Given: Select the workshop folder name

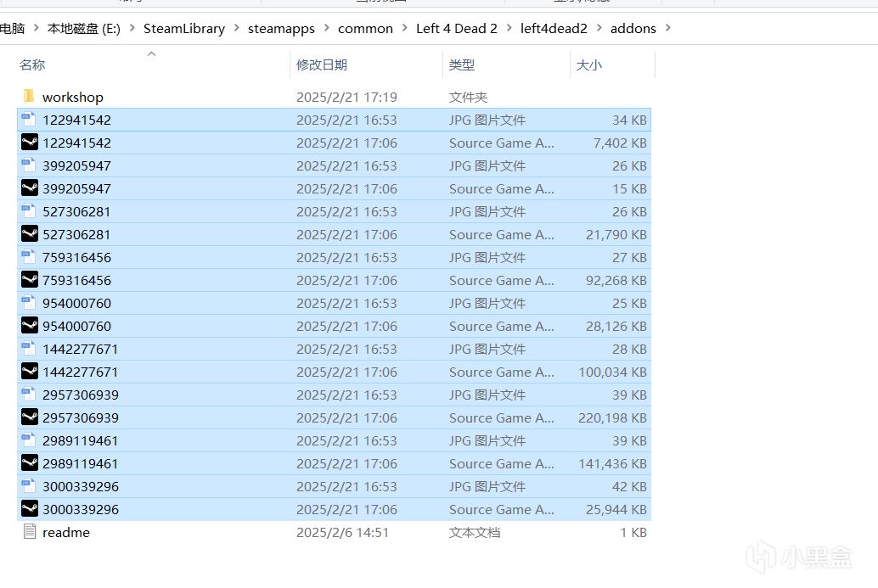Looking at the screenshot, I should click(x=73, y=98).
